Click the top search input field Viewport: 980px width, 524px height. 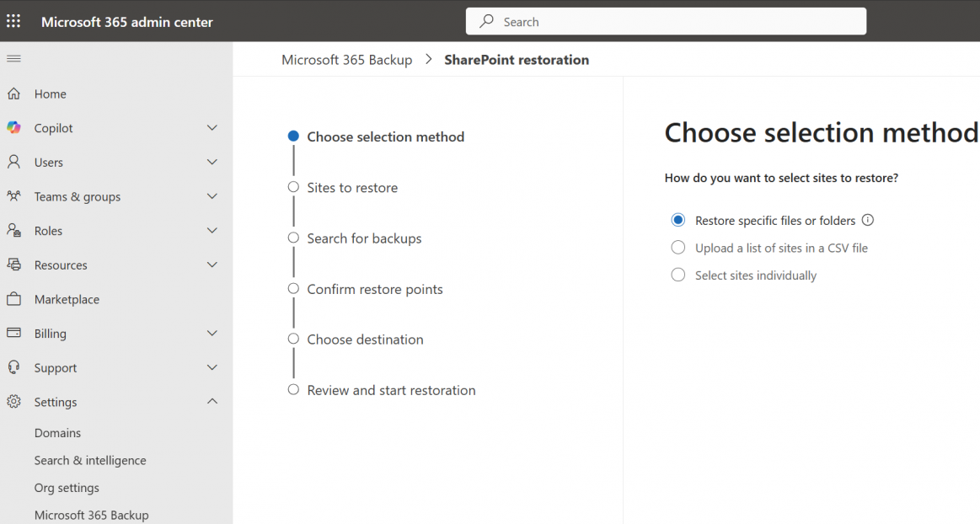click(666, 21)
